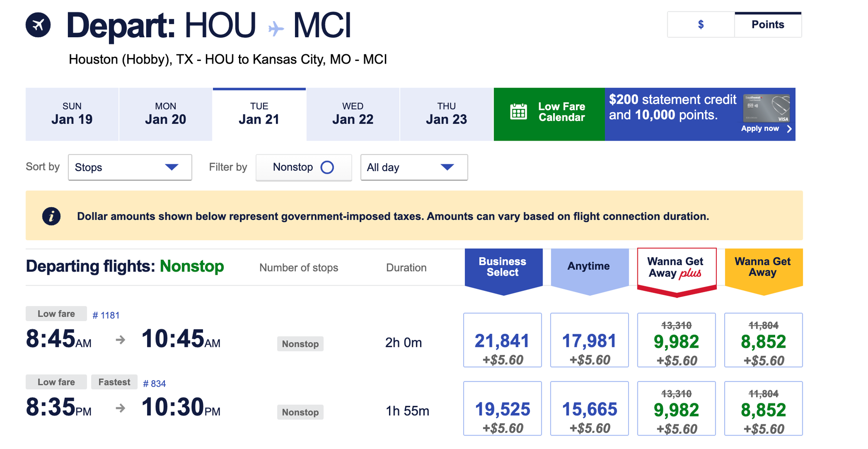Open the All day time filter dropdown

point(414,167)
